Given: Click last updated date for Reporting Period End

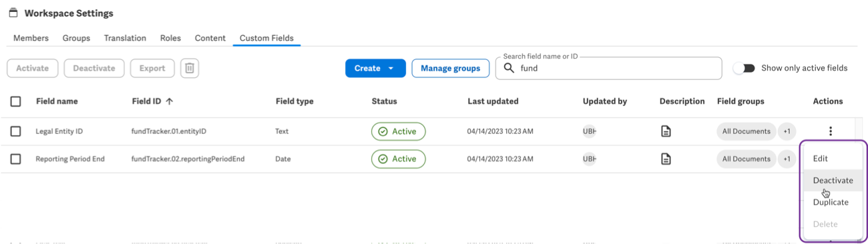Looking at the screenshot, I should pyautogui.click(x=500, y=159).
